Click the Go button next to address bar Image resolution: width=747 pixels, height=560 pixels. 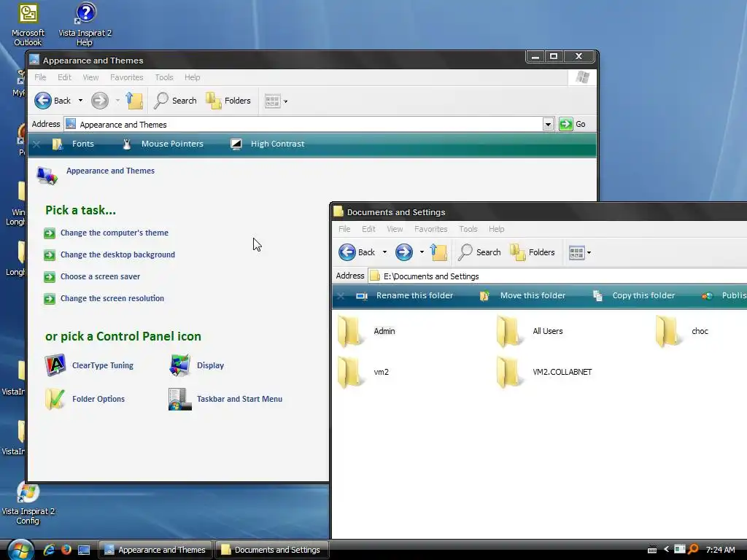(x=572, y=124)
